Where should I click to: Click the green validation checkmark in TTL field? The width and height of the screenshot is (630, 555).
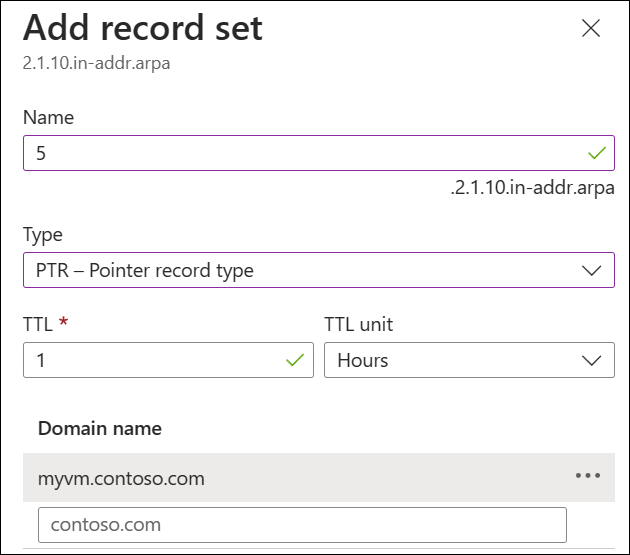tap(296, 360)
